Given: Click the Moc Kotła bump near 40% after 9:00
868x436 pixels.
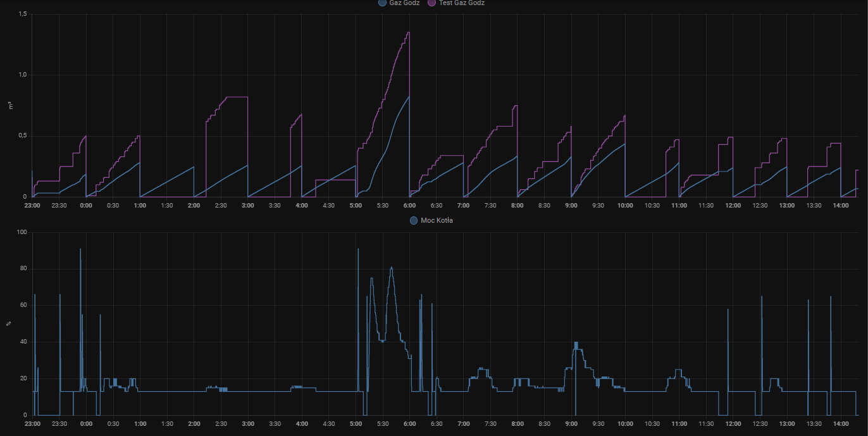Looking at the screenshot, I should click(576, 343).
